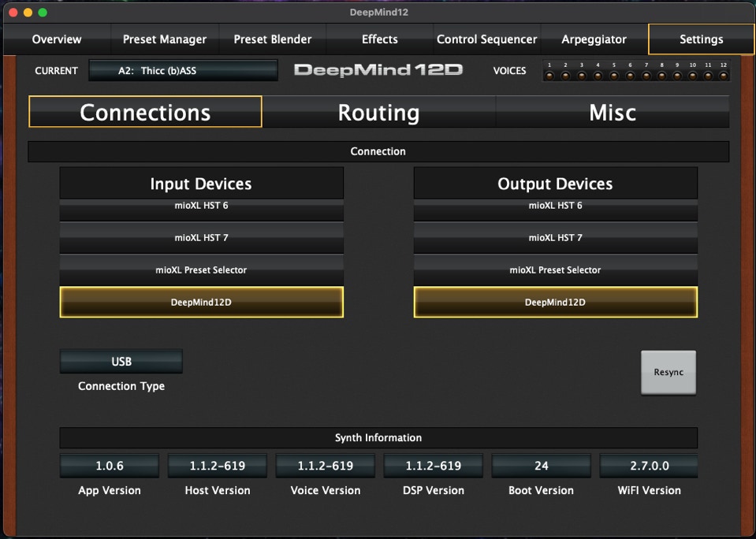Click the Voice Version value 1.1.2-619
The image size is (756, 539).
click(326, 466)
